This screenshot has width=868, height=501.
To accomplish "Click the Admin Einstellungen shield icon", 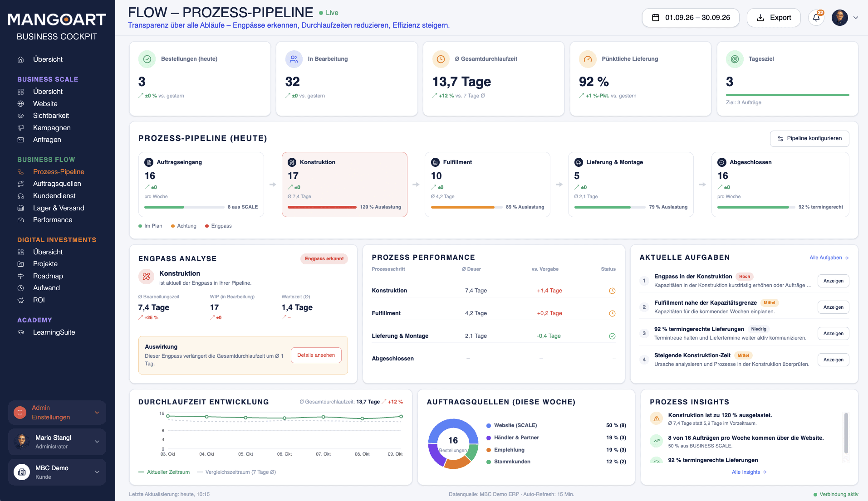I will point(20,413).
